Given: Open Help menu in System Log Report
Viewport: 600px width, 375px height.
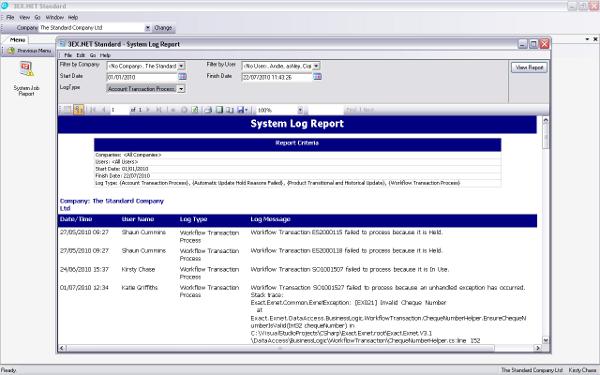Looking at the screenshot, I should (105, 55).
